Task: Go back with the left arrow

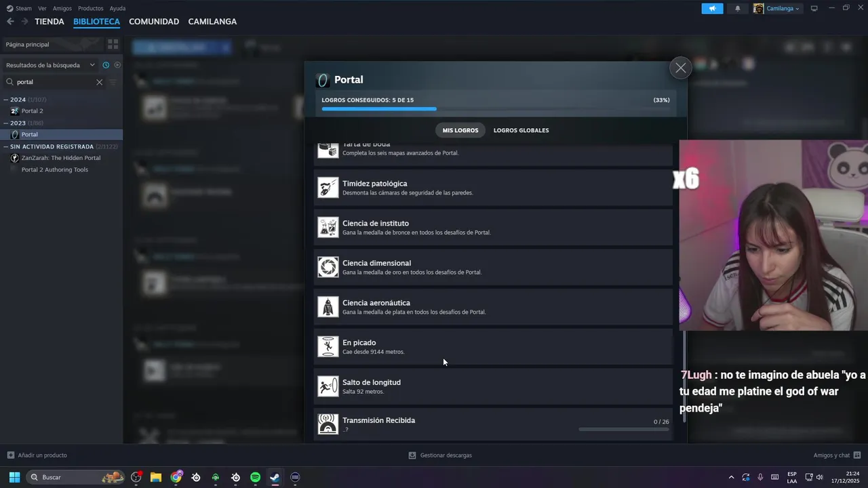Action: 10,22
